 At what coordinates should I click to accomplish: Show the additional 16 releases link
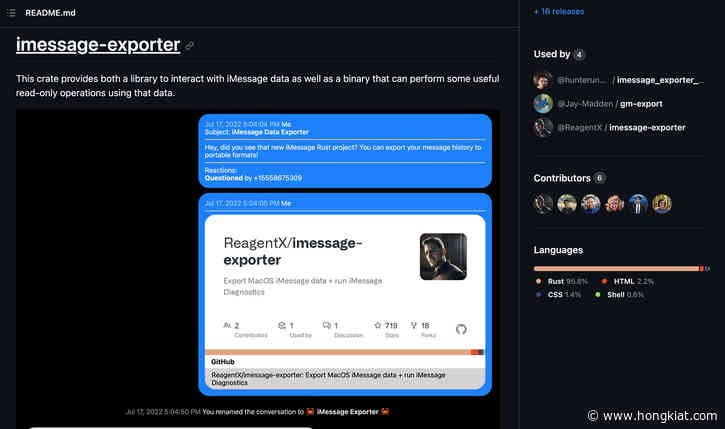(559, 12)
